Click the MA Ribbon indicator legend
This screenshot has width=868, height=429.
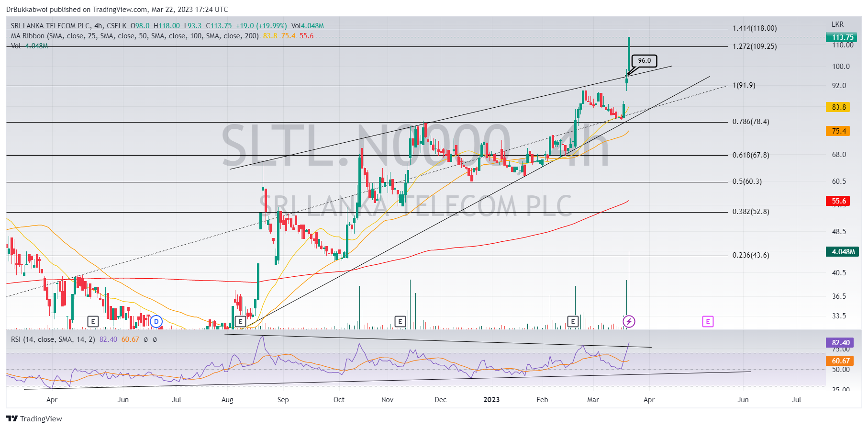pos(134,36)
